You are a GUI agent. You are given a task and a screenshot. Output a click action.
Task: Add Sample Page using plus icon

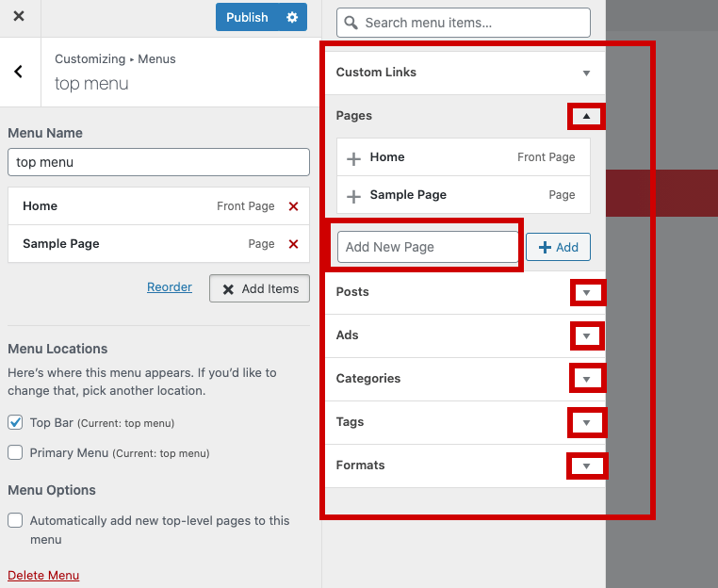pos(353,196)
